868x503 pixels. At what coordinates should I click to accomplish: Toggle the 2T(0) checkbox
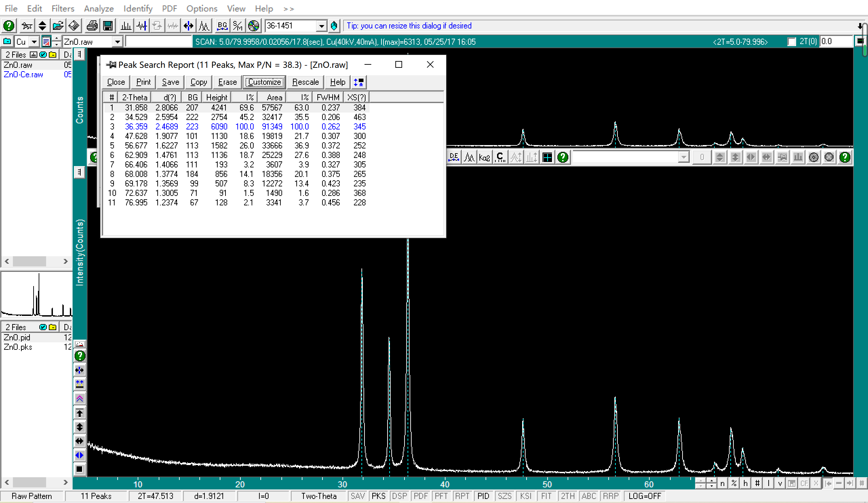point(791,42)
